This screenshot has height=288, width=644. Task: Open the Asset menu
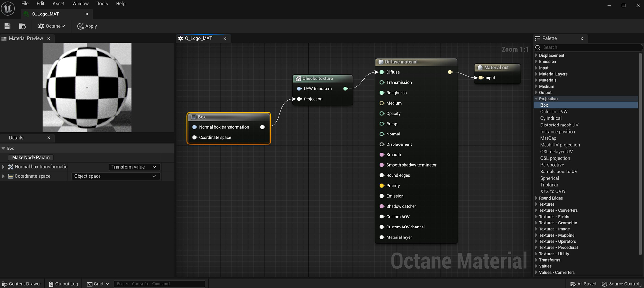click(58, 4)
